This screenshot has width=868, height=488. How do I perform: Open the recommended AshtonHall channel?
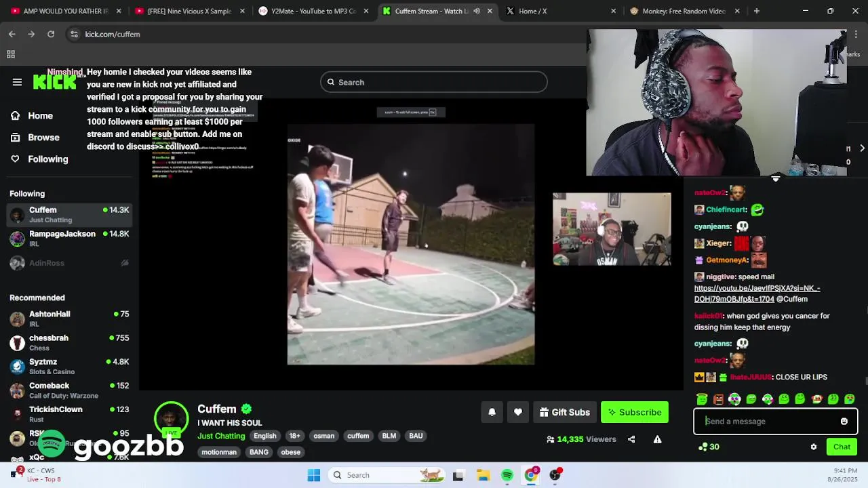point(69,319)
